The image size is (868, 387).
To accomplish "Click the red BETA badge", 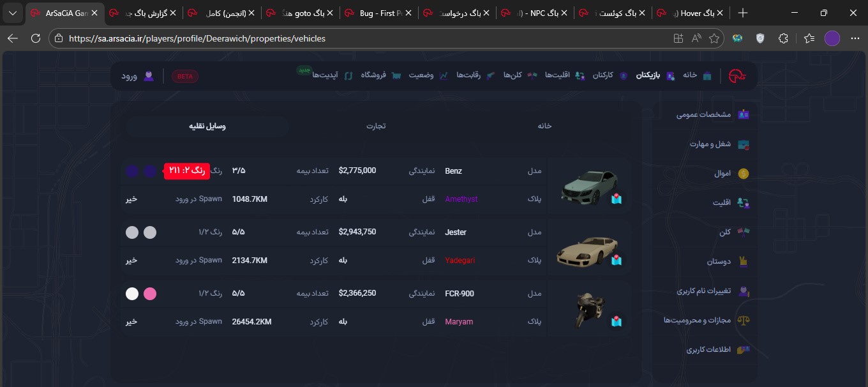I will (185, 76).
